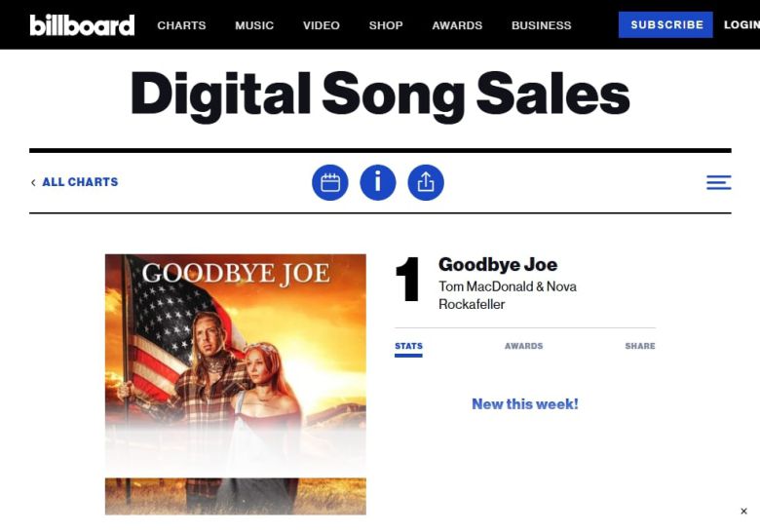This screenshot has height=532, width=760.
Task: Click the Goodbye Joe song title
Action: click(498, 264)
